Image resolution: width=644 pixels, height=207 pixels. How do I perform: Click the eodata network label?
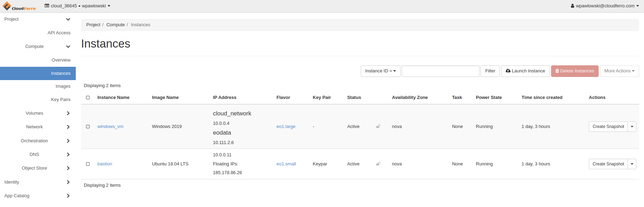(222, 133)
